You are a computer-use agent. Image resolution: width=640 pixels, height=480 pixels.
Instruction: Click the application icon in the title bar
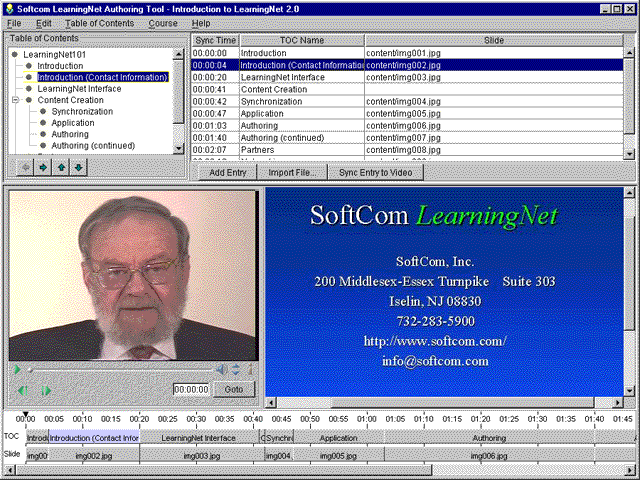(9, 9)
